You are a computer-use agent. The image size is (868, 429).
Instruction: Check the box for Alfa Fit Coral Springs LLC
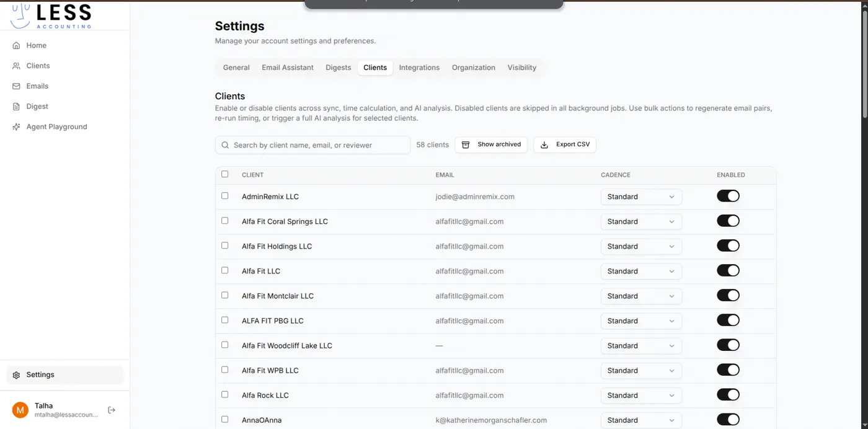[x=224, y=221]
